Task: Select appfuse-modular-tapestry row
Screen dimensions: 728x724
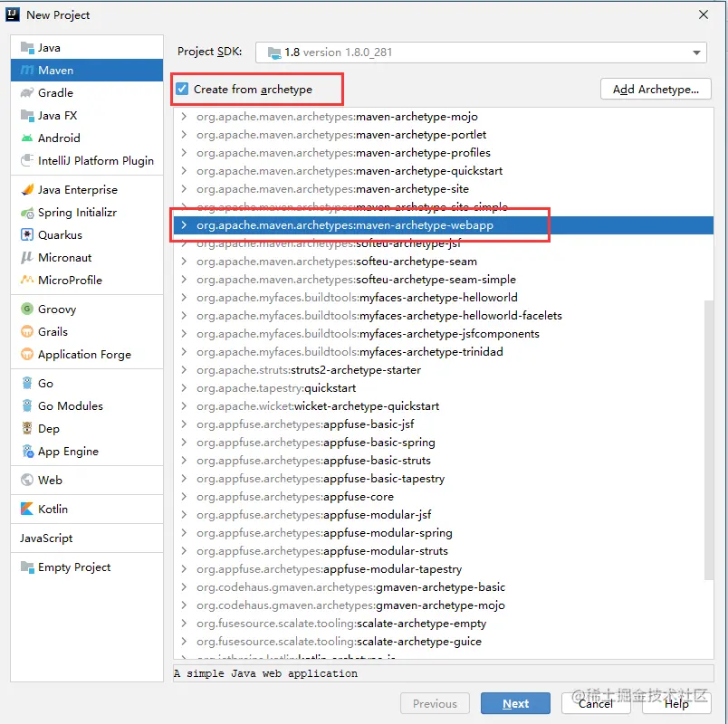Action: [444, 569]
